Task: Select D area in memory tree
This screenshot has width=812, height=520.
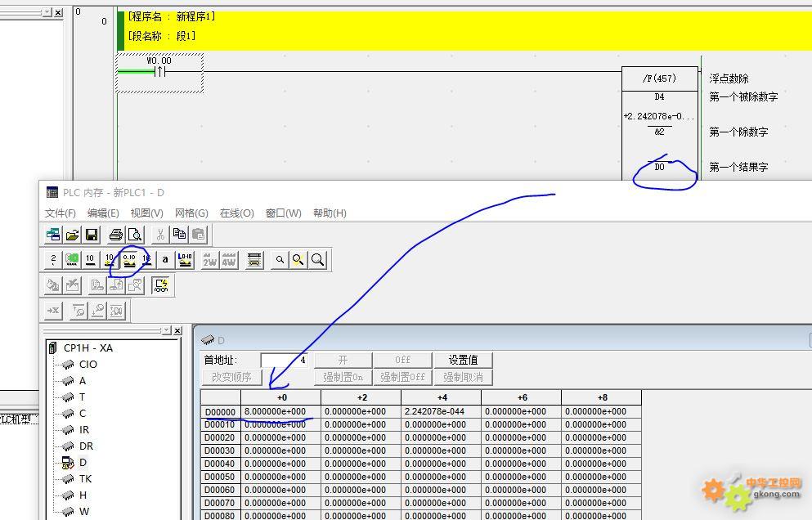Action: (83, 463)
